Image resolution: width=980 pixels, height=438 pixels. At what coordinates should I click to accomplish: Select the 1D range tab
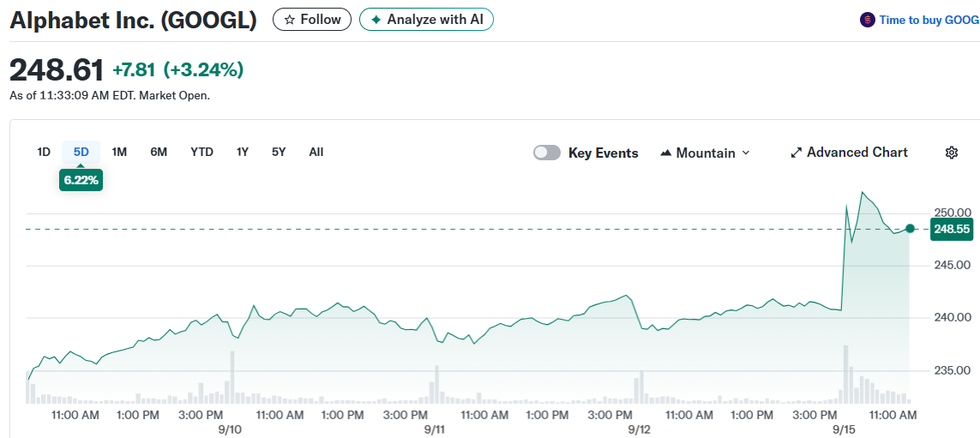point(44,152)
